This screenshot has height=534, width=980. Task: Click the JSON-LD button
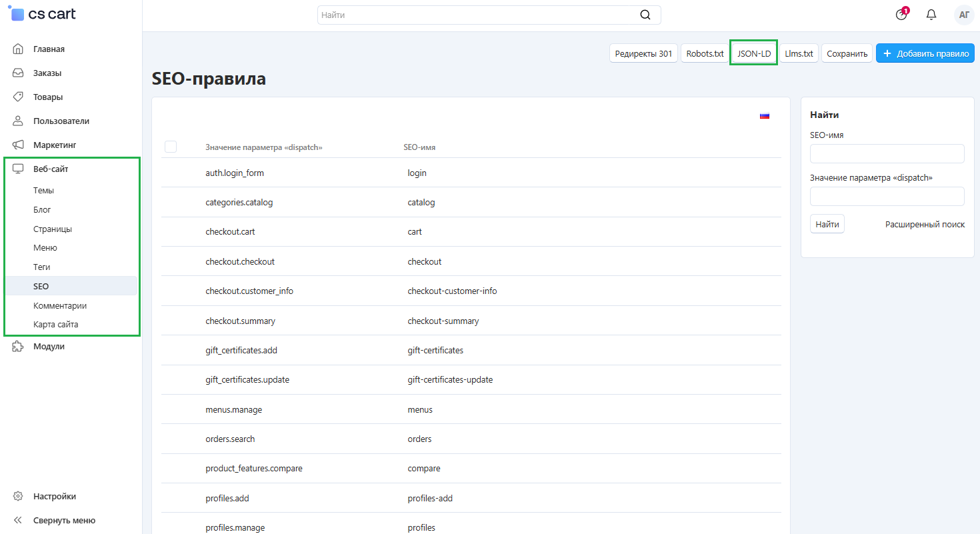pos(754,53)
